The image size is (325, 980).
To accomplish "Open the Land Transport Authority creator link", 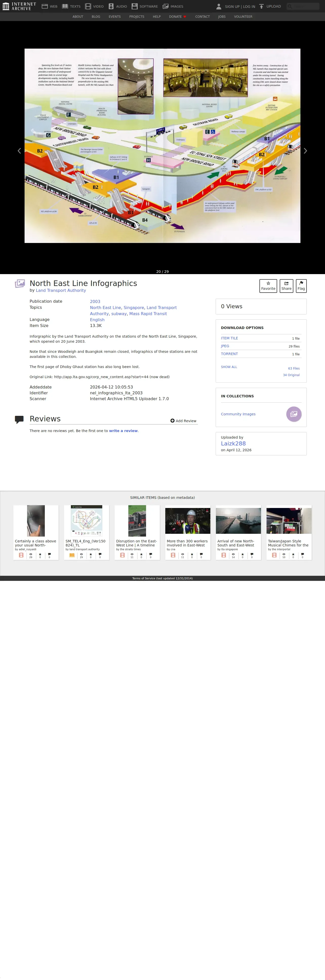I will [x=61, y=290].
